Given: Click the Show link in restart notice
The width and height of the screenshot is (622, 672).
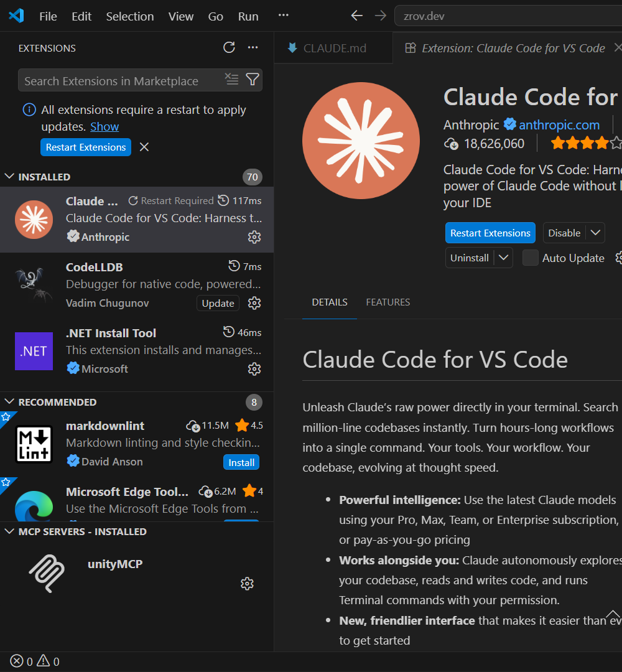Looking at the screenshot, I should 104,126.
